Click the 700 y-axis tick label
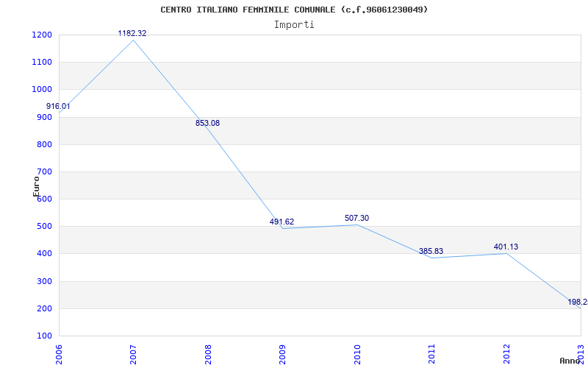 [x=44, y=172]
